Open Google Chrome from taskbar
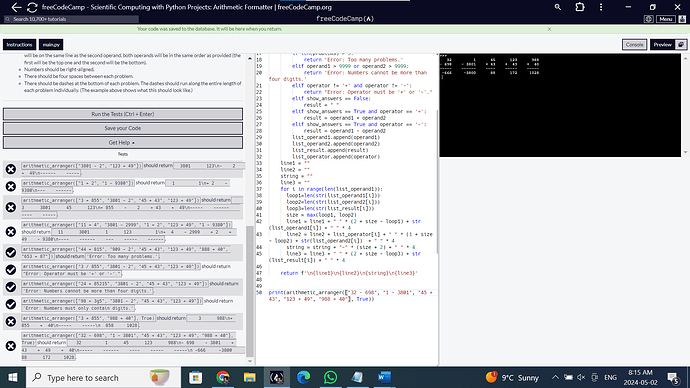Viewport: 690px width, 388px height. click(223, 377)
